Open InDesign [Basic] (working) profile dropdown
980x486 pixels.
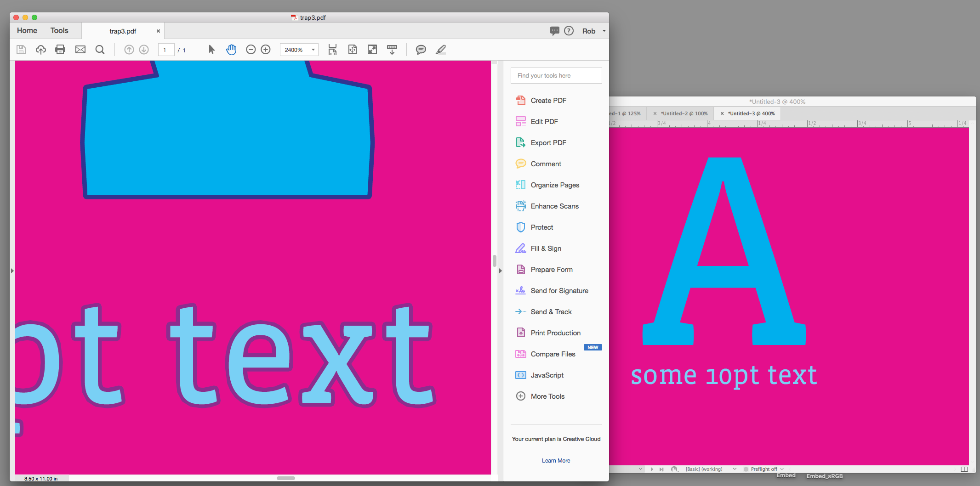pos(735,469)
